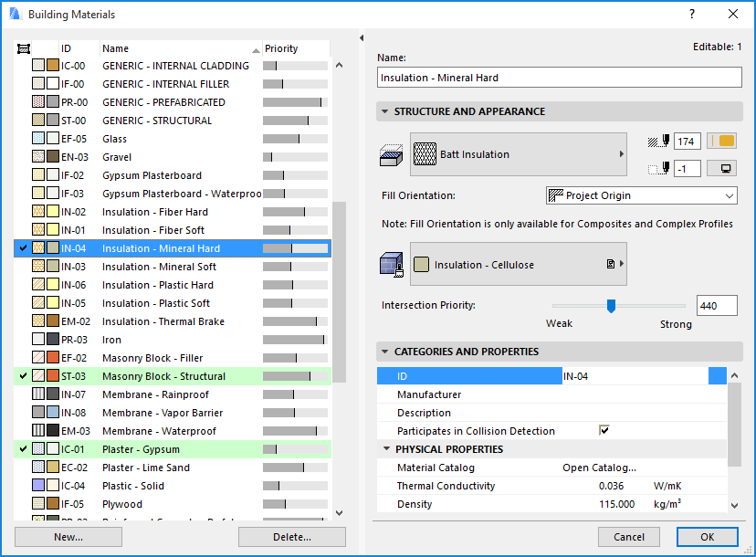Click the fill icon of Insulation - Thermal Brake
This screenshot has width=756, height=557.
tap(38, 321)
